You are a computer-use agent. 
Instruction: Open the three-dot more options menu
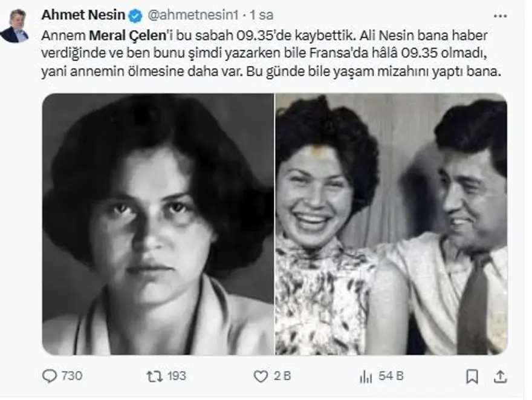[x=500, y=16]
